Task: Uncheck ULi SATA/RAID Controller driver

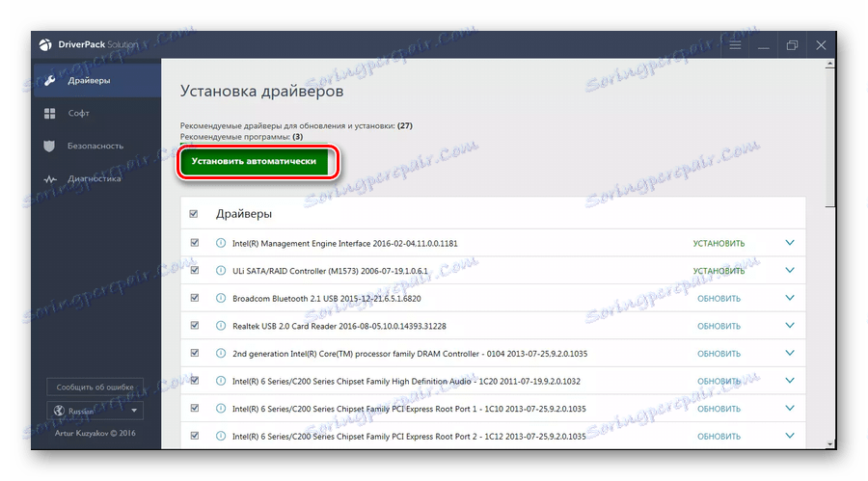Action: (x=195, y=270)
